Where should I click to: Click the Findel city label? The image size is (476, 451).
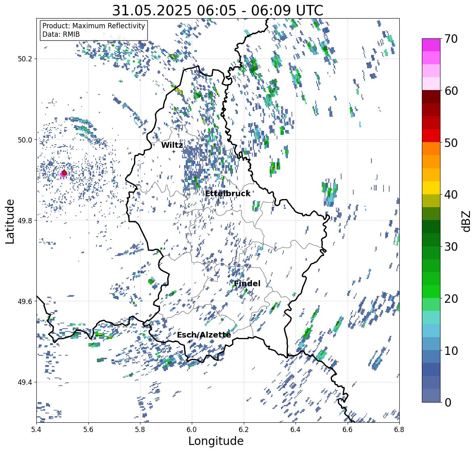coord(247,283)
